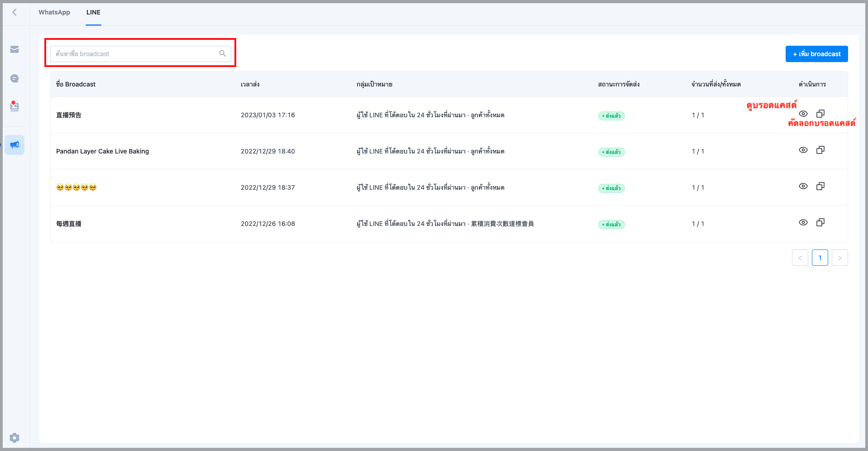The width and height of the screenshot is (868, 451).
Task: Copy the emoji-named broadcast
Action: coord(820,186)
